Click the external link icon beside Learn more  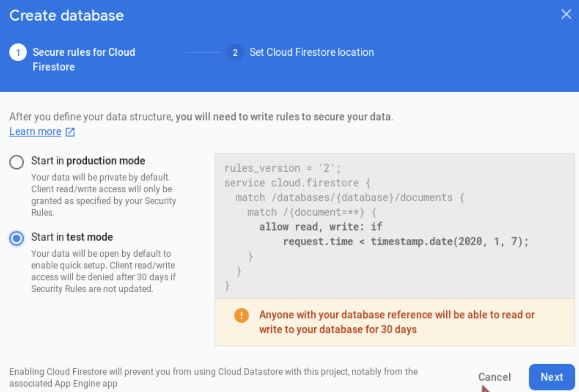point(70,132)
